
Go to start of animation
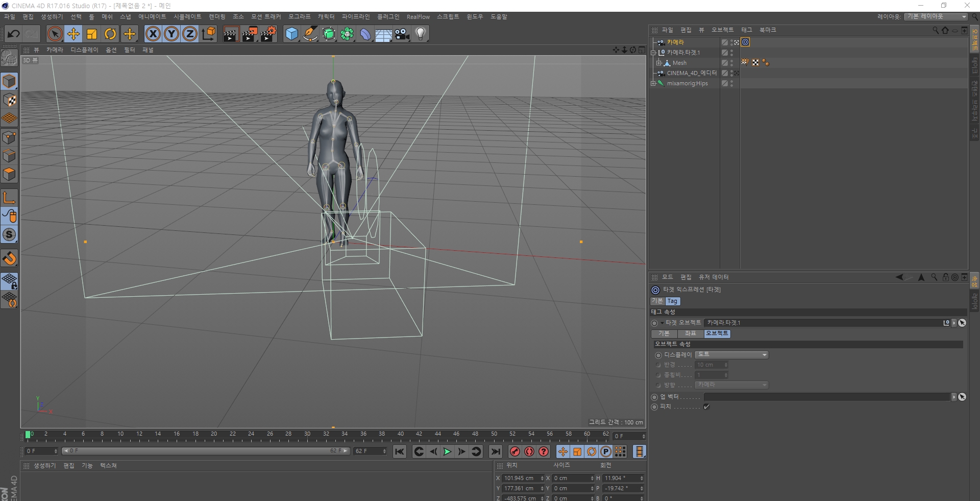coord(400,451)
